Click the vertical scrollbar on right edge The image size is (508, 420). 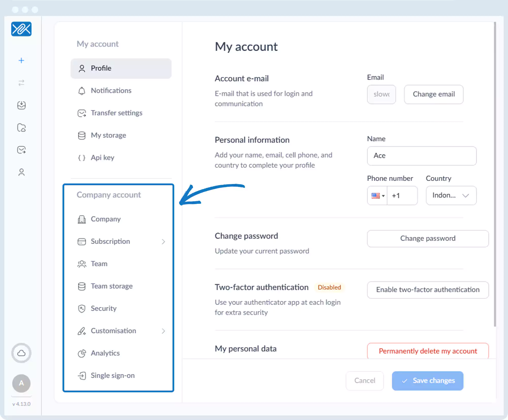[495, 174]
